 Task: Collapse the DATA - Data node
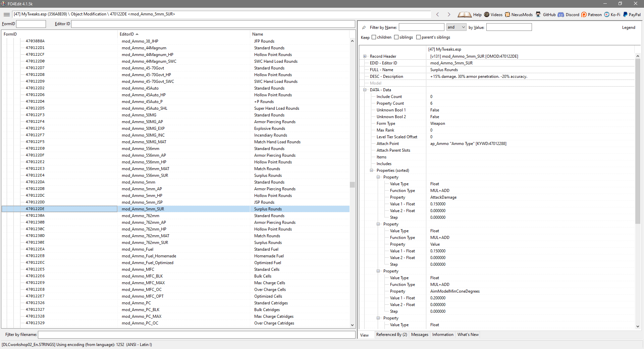click(365, 90)
